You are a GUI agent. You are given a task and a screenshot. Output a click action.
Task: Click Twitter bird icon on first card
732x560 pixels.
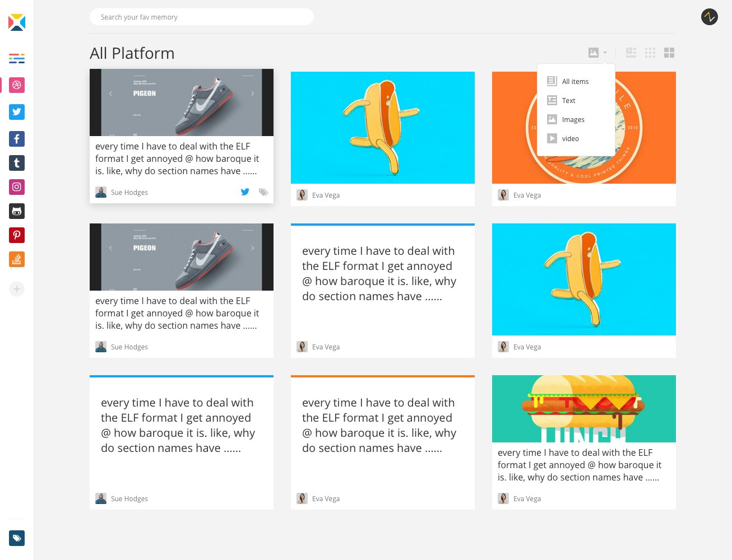point(245,192)
